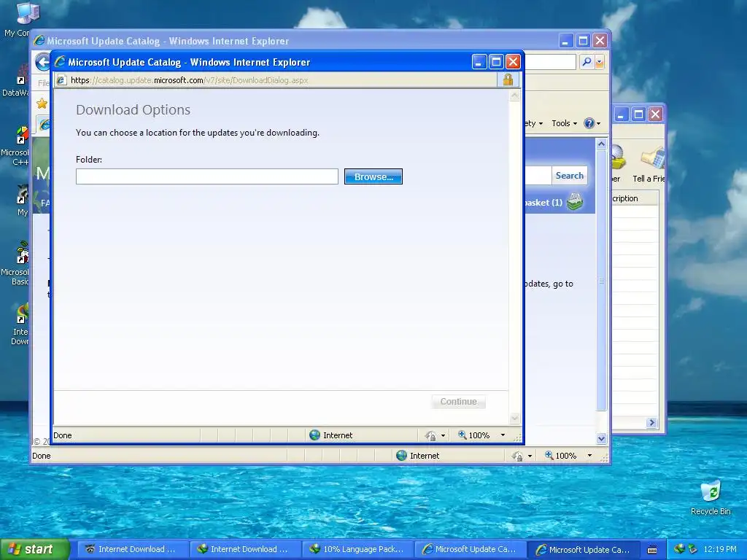
Task: Open the security dropdown arrow in dialog status bar
Action: coord(443,435)
